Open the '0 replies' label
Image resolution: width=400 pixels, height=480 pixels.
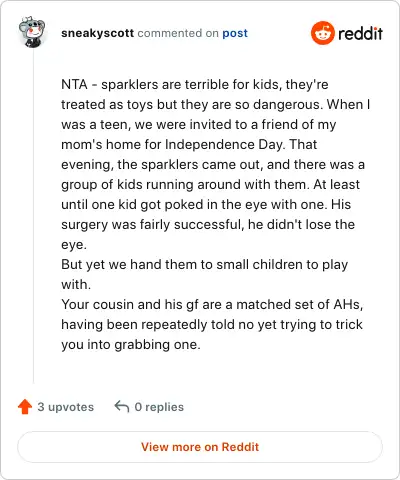[x=159, y=407]
